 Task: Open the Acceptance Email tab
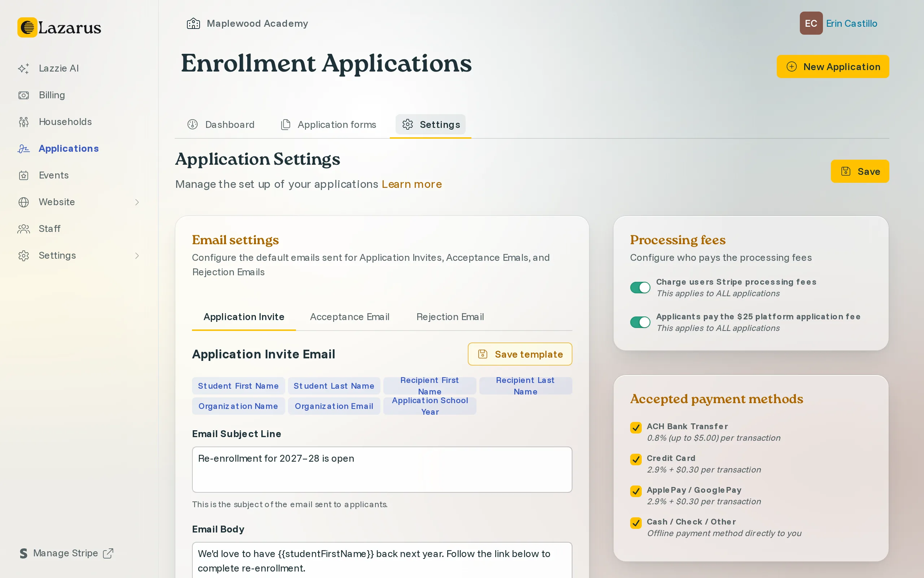coord(349,317)
